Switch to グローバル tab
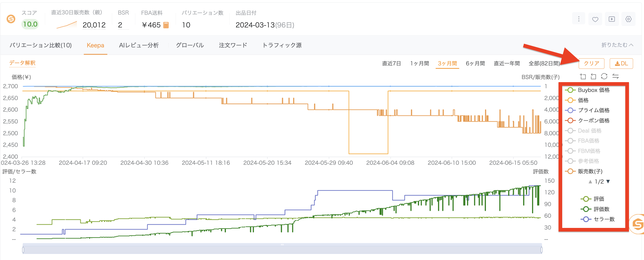The height and width of the screenshot is (260, 644). coord(190,45)
